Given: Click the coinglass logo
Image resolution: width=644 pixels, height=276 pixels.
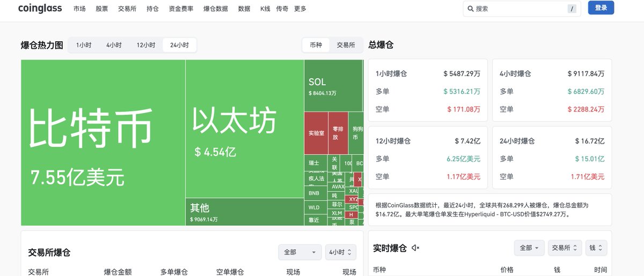Looking at the screenshot, I should 40,9.
